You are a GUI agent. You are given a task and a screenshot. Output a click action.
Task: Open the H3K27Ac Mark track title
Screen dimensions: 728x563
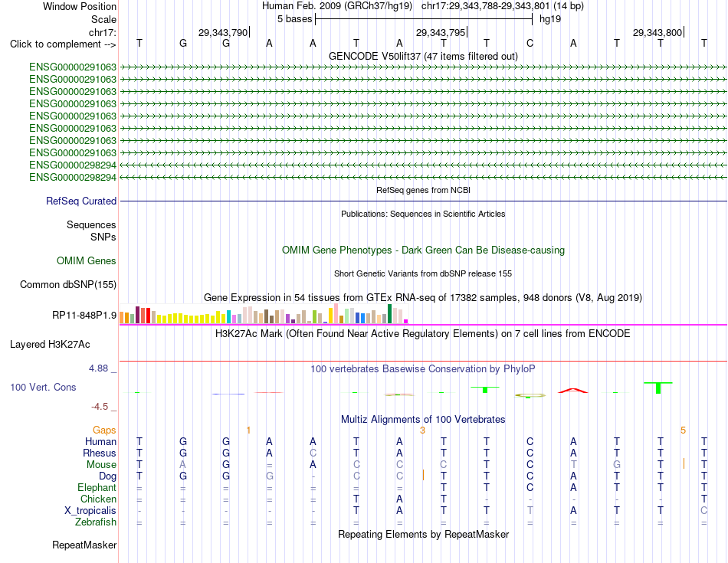click(x=423, y=334)
